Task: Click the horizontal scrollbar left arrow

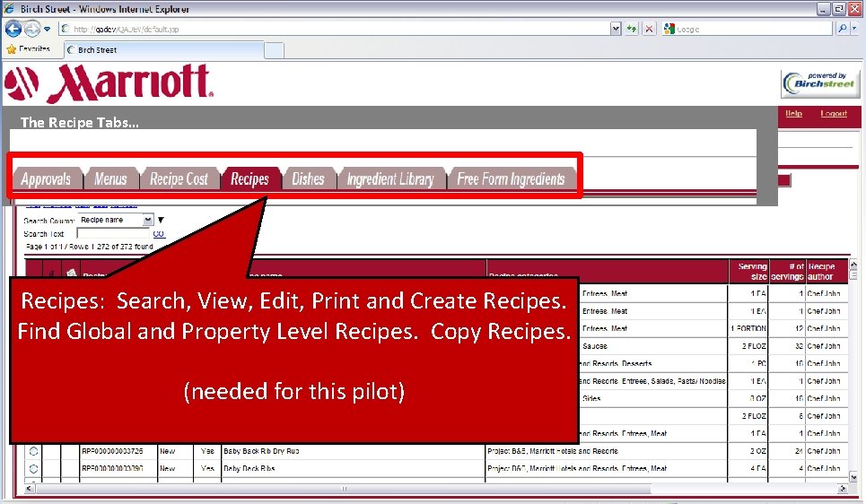Action: pos(30,489)
